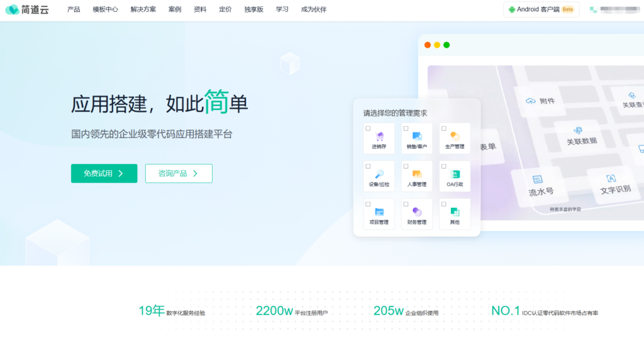The image size is (644, 341).
Task: Click the 免费试用 button
Action: [104, 173]
